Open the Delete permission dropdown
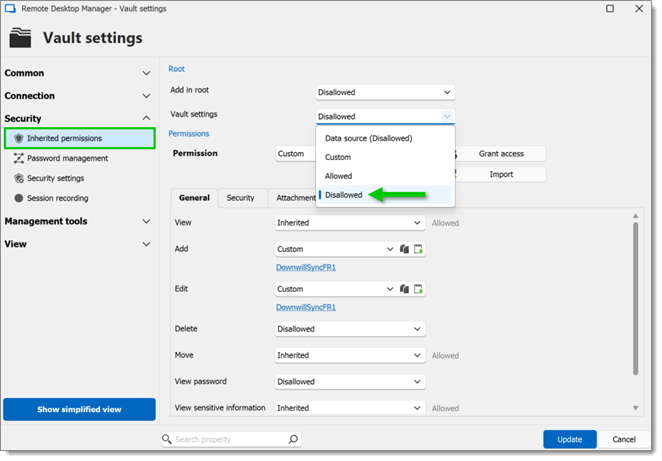This screenshot has height=461, width=662. point(350,329)
